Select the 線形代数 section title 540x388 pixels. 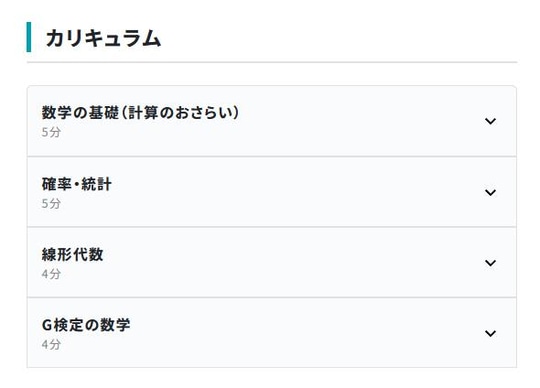coord(72,254)
